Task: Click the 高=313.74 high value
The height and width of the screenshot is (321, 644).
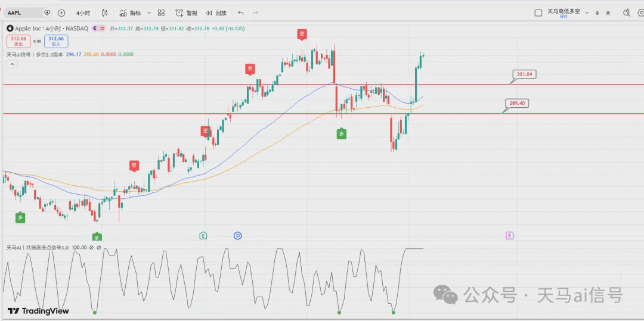Action: (x=147, y=28)
